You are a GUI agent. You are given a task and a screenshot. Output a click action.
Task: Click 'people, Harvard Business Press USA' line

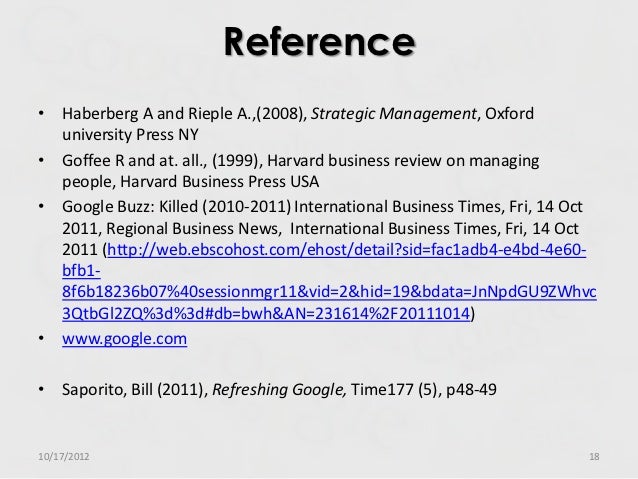tap(190, 182)
